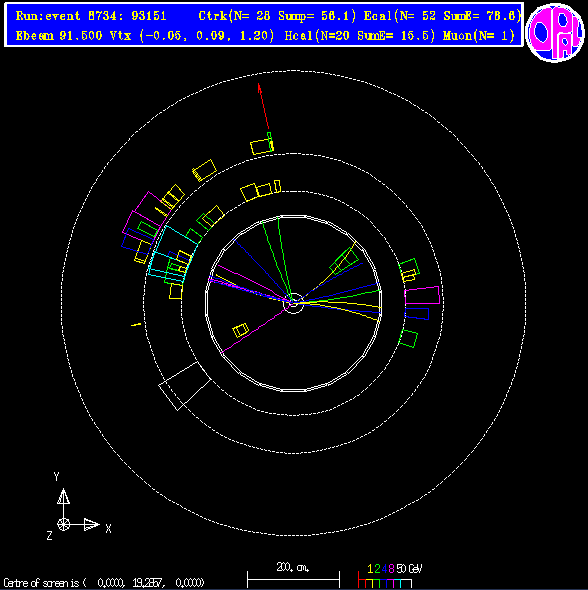The width and height of the screenshot is (588, 590).
Task: Select the yellow cluster inside tracking chamber
Action: point(241,330)
